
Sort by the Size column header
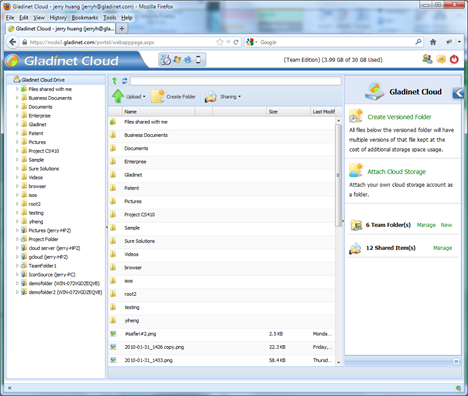288,112
